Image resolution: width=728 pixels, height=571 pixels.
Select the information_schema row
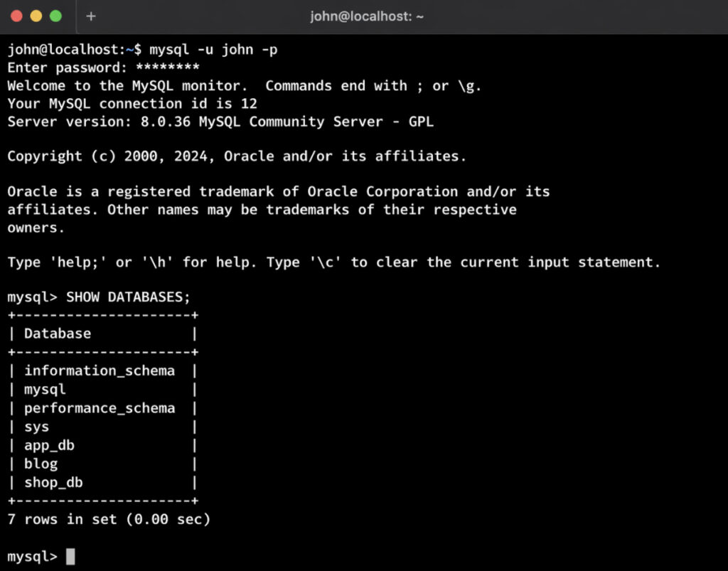[100, 370]
